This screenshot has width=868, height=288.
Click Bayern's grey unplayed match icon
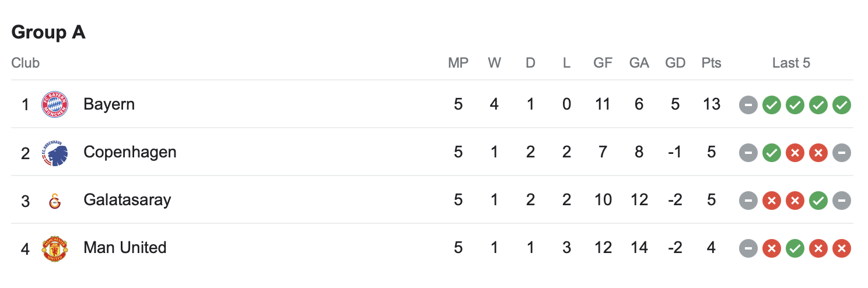point(748,105)
